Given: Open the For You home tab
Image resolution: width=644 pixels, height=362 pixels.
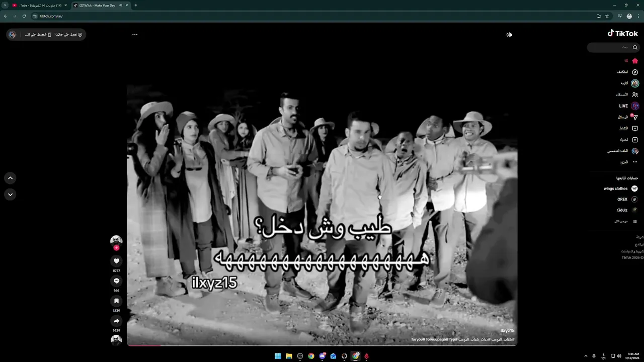Looking at the screenshot, I should [x=631, y=61].
